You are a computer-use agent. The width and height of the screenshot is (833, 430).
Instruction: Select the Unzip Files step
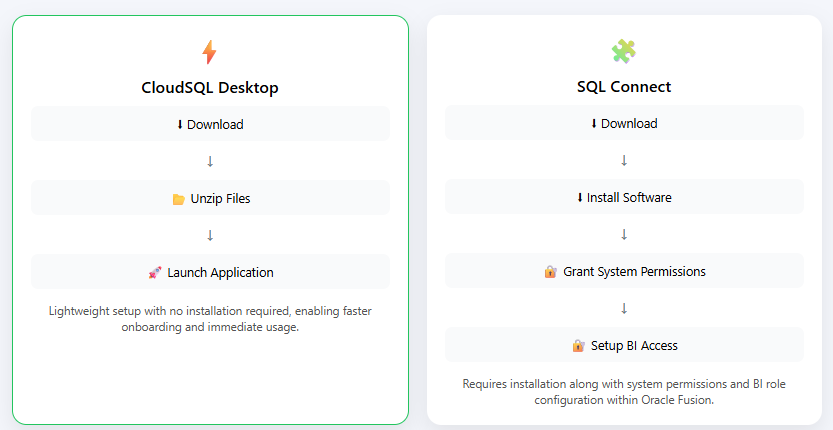point(210,198)
